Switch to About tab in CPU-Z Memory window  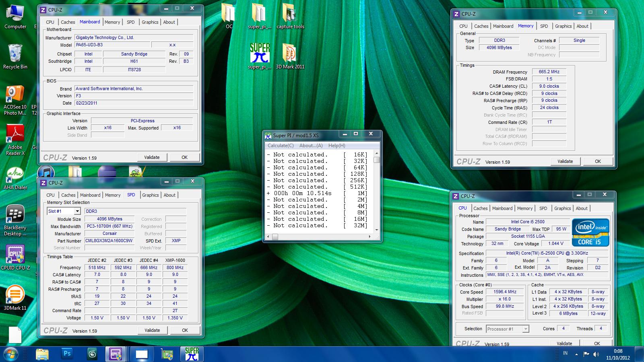click(x=582, y=26)
